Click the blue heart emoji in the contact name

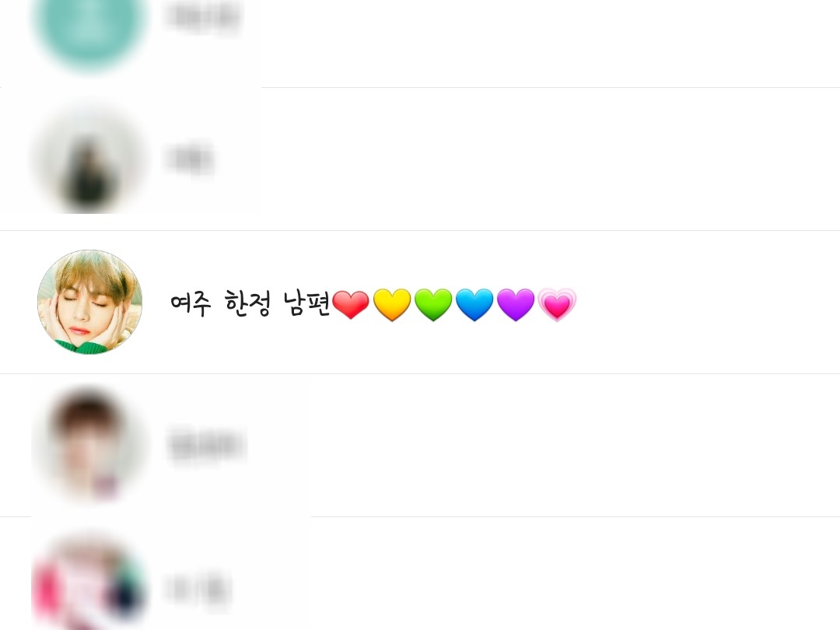pos(474,304)
